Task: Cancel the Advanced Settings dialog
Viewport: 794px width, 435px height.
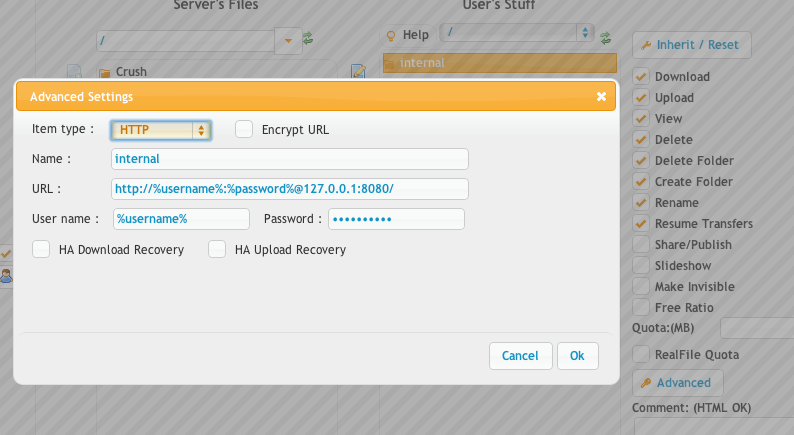Action: [x=521, y=356]
